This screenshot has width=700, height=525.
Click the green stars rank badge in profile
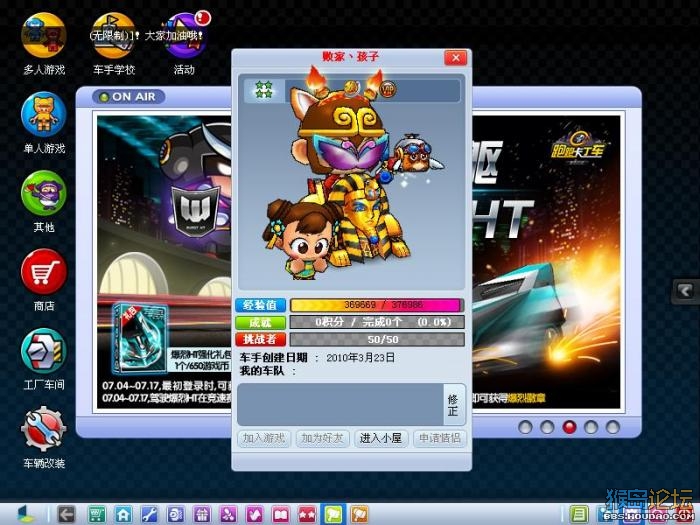pyautogui.click(x=264, y=90)
